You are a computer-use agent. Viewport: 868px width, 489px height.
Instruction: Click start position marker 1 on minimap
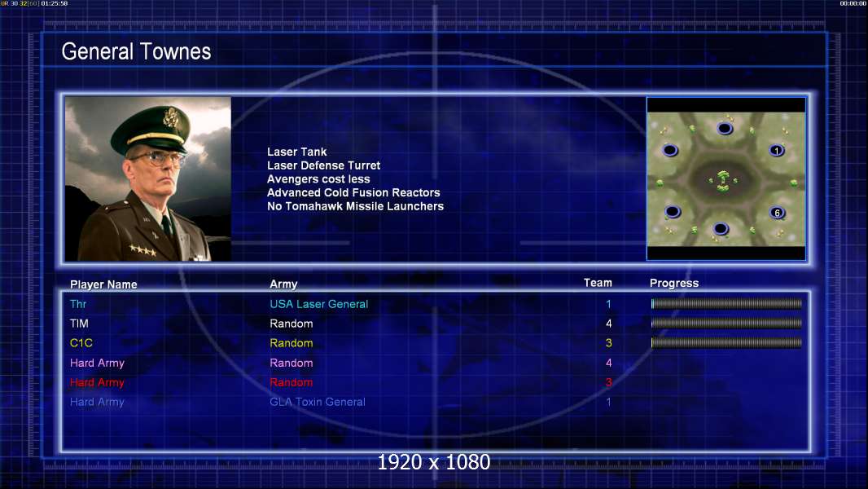777,151
